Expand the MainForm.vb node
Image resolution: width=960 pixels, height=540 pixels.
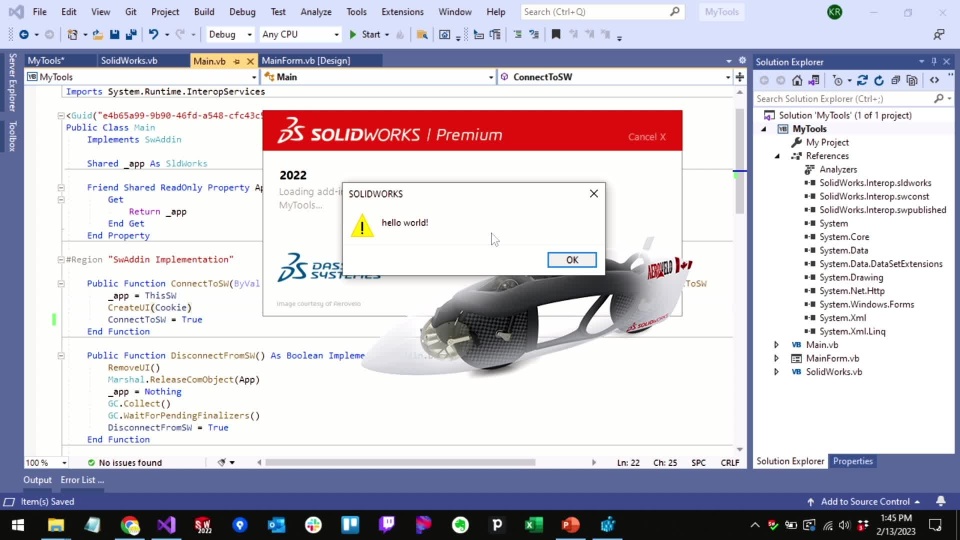(776, 358)
